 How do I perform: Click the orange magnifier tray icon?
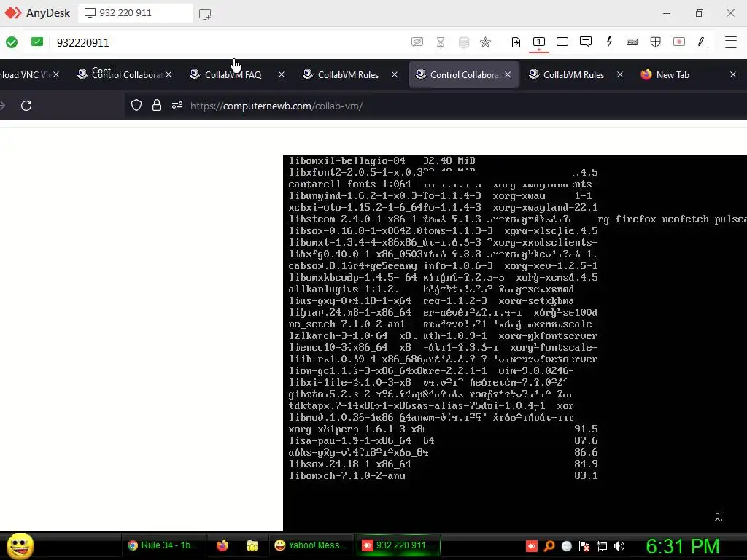click(x=549, y=546)
